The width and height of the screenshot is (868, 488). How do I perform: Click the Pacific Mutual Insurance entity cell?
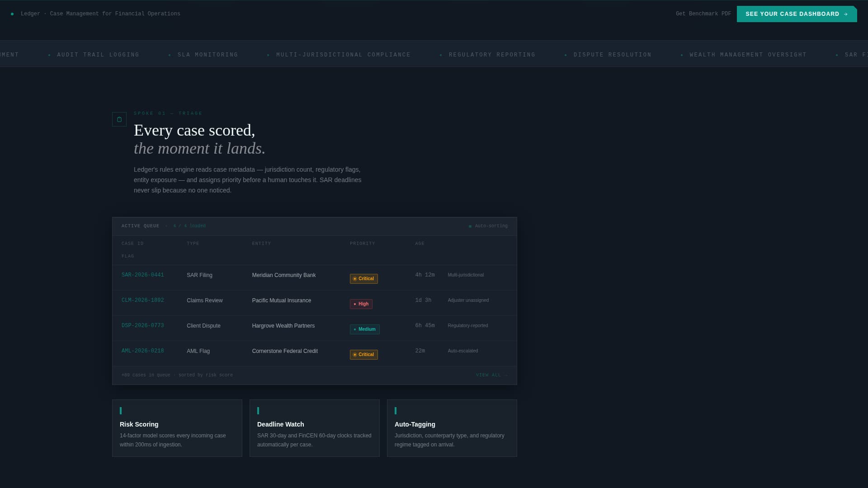[282, 300]
